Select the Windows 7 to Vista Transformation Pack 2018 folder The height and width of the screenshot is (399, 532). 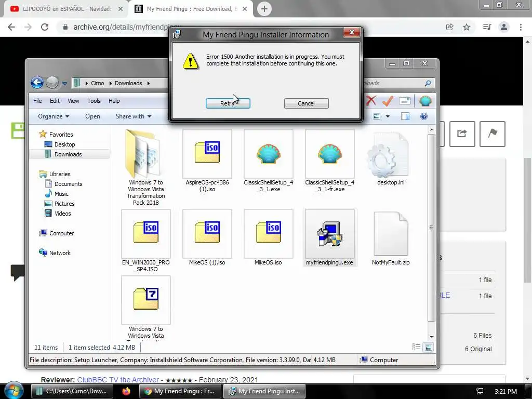coord(145,167)
